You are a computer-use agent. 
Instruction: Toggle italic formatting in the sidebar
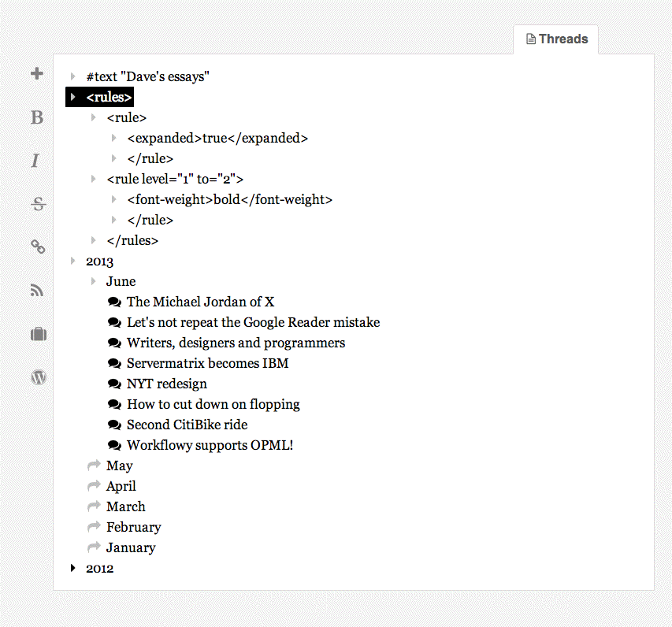click(x=35, y=161)
